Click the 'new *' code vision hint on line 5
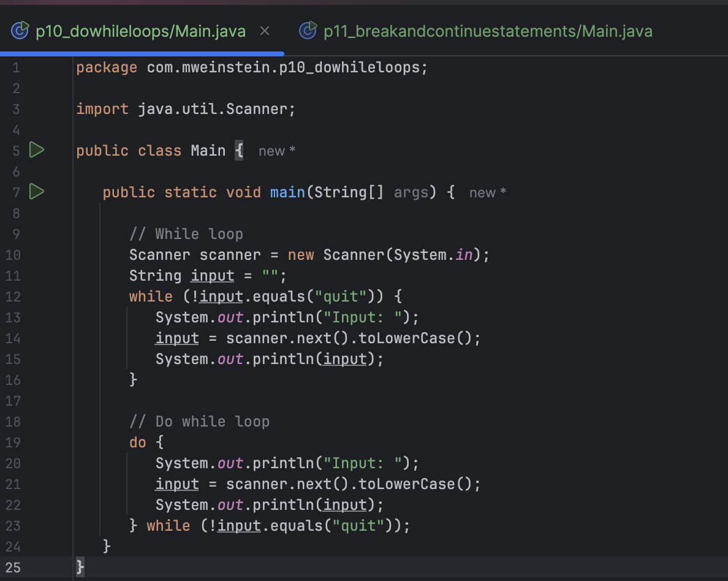The height and width of the screenshot is (581, 728). [276, 151]
